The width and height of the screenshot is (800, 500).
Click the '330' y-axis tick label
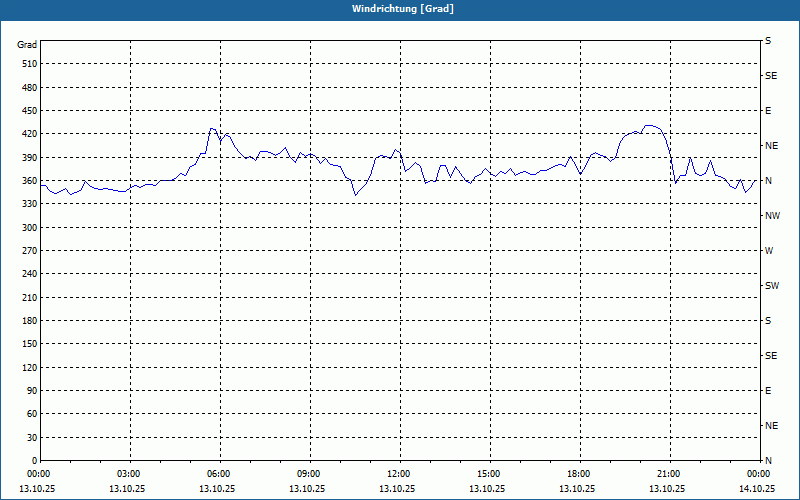pos(30,204)
